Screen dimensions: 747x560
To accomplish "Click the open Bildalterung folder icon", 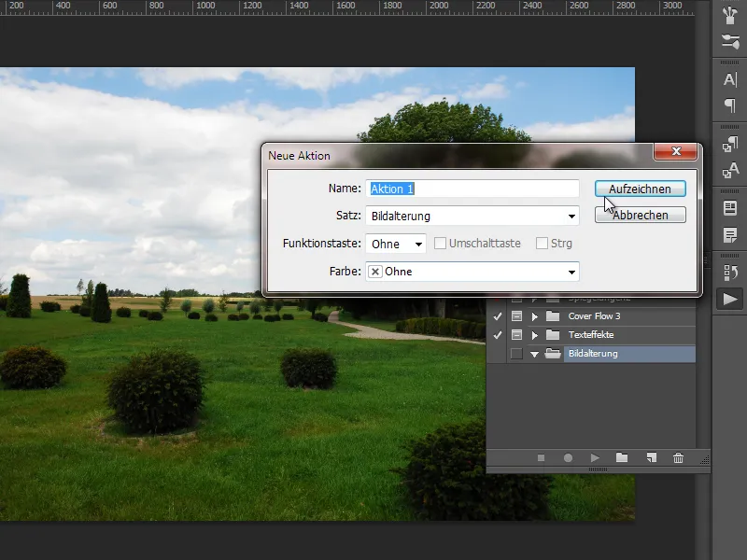I will pos(553,354).
